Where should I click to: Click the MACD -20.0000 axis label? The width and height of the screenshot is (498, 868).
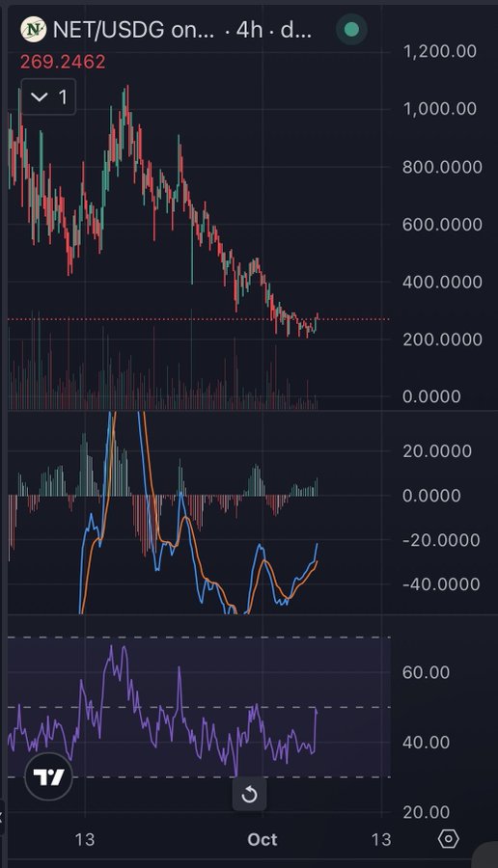tap(441, 540)
